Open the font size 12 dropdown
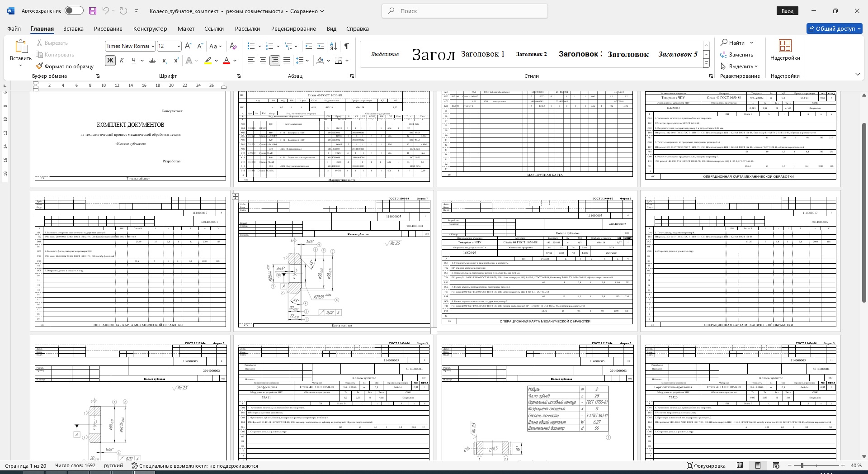Screen dimensions: 868x474 tap(179, 46)
